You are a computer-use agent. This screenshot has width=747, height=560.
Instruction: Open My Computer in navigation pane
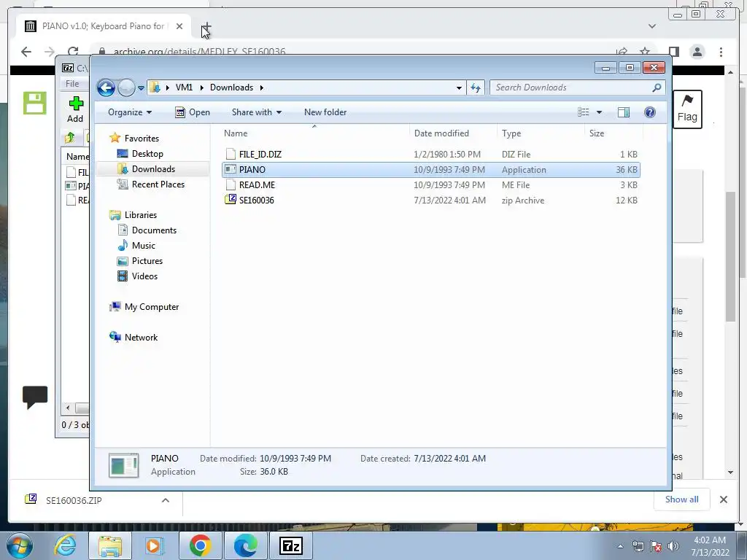coord(152,307)
